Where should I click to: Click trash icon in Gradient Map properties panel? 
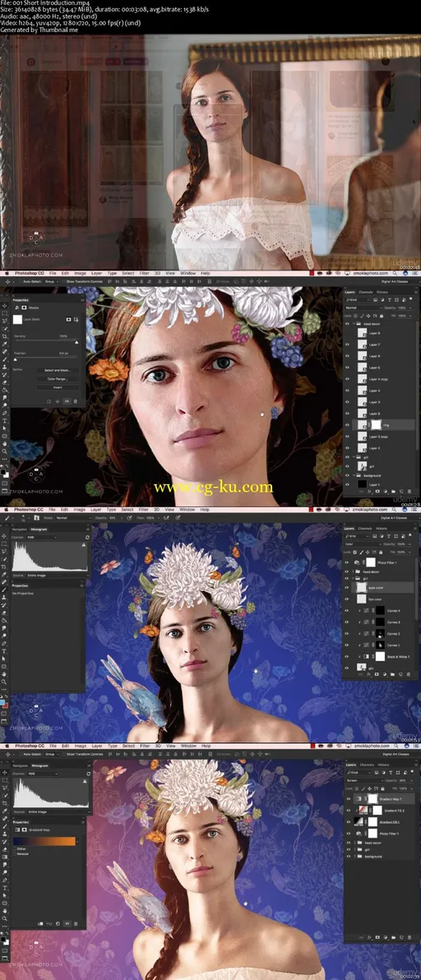point(76,923)
